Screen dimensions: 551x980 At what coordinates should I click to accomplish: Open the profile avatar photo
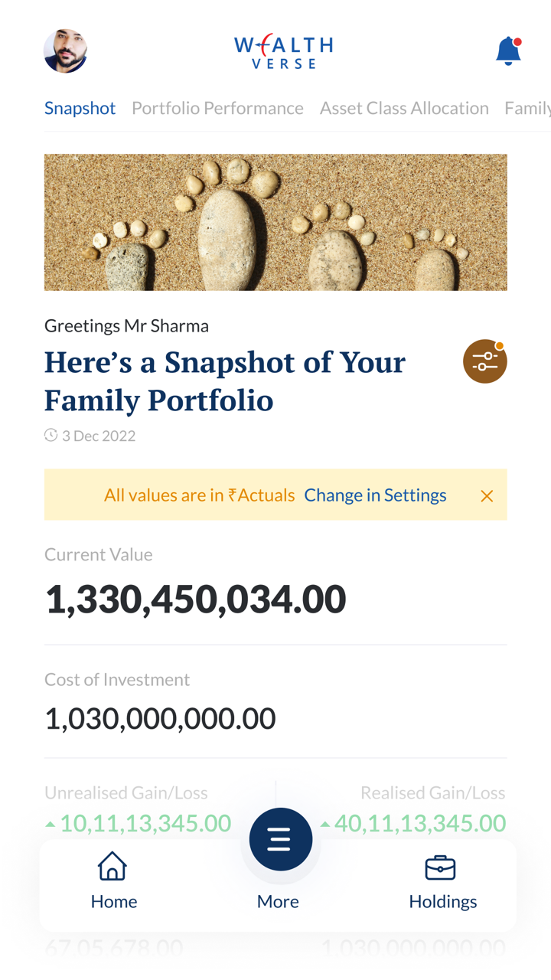[x=65, y=51]
